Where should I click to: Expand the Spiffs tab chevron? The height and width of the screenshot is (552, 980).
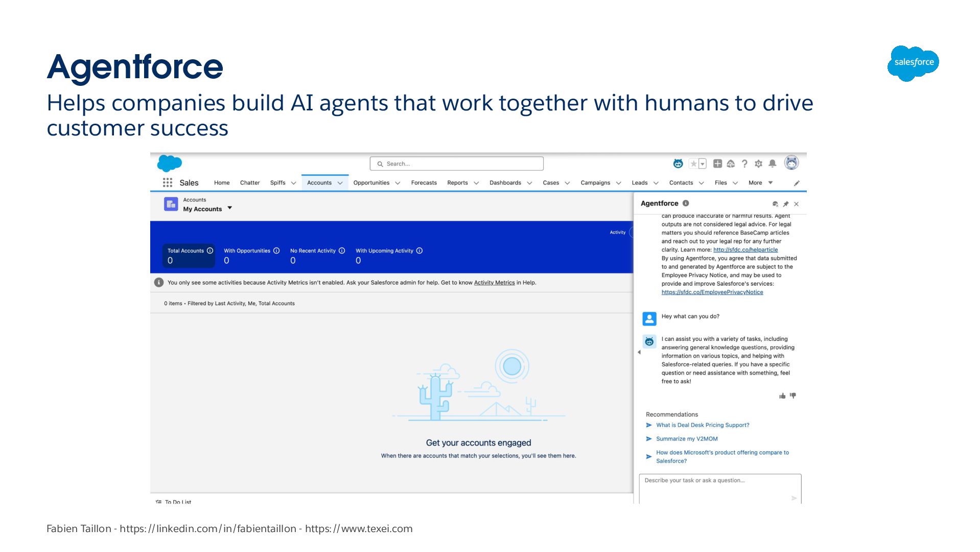[293, 183]
